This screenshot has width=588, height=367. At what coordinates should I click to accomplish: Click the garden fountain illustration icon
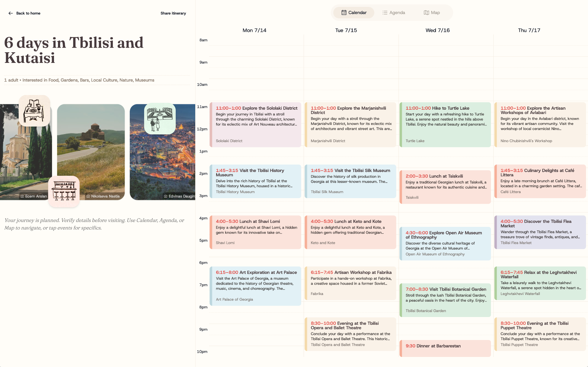pos(160,119)
